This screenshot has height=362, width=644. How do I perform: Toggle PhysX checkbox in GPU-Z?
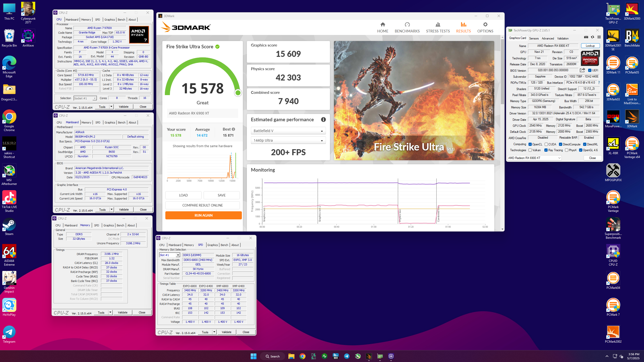coord(566,150)
